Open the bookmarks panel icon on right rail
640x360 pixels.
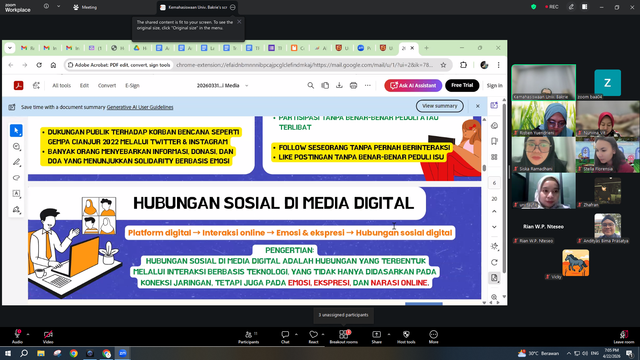coord(494,141)
